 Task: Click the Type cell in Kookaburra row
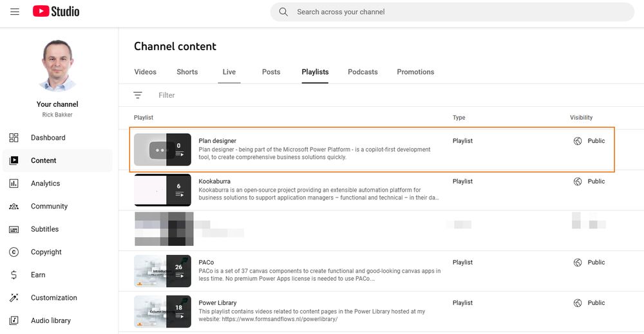tap(462, 181)
